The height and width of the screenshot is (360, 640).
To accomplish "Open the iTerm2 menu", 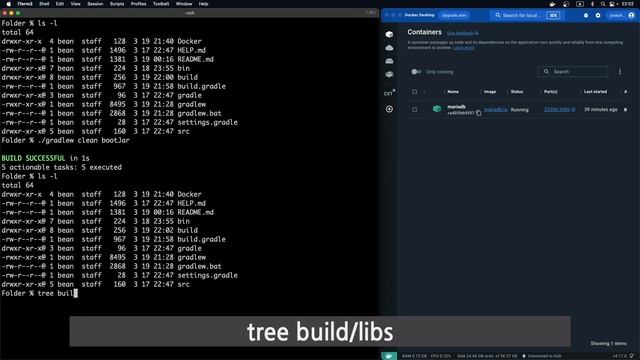I will pos(24,4).
